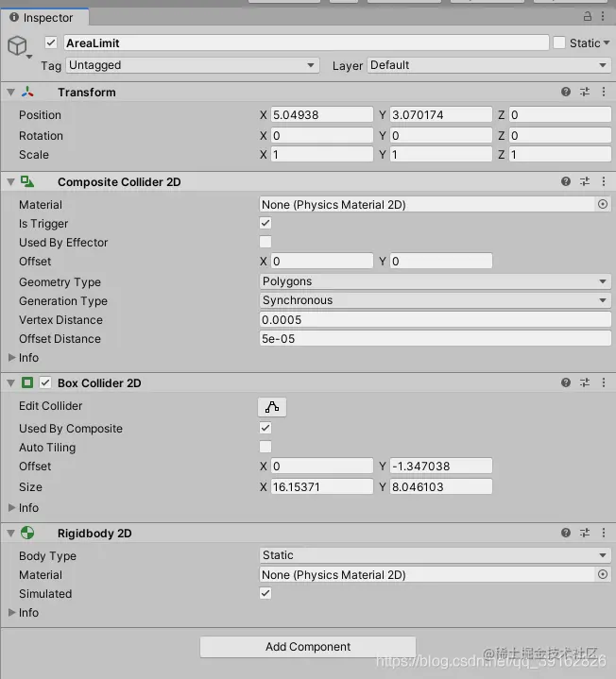Select the Inspector tab
The height and width of the screenshot is (679, 616).
point(44,17)
